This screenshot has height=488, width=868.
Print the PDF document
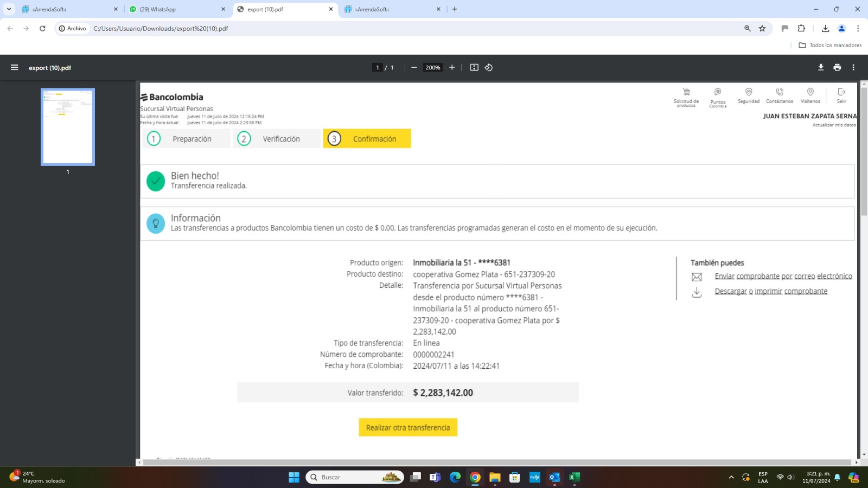pyautogui.click(x=837, y=68)
